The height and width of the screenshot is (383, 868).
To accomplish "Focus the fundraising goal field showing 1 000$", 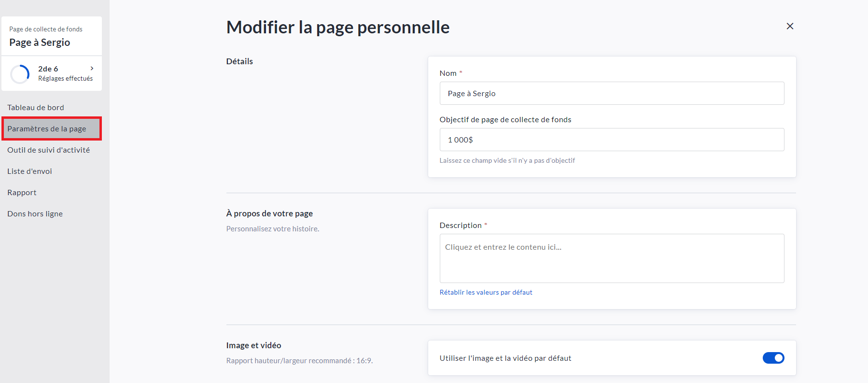I will pyautogui.click(x=611, y=140).
